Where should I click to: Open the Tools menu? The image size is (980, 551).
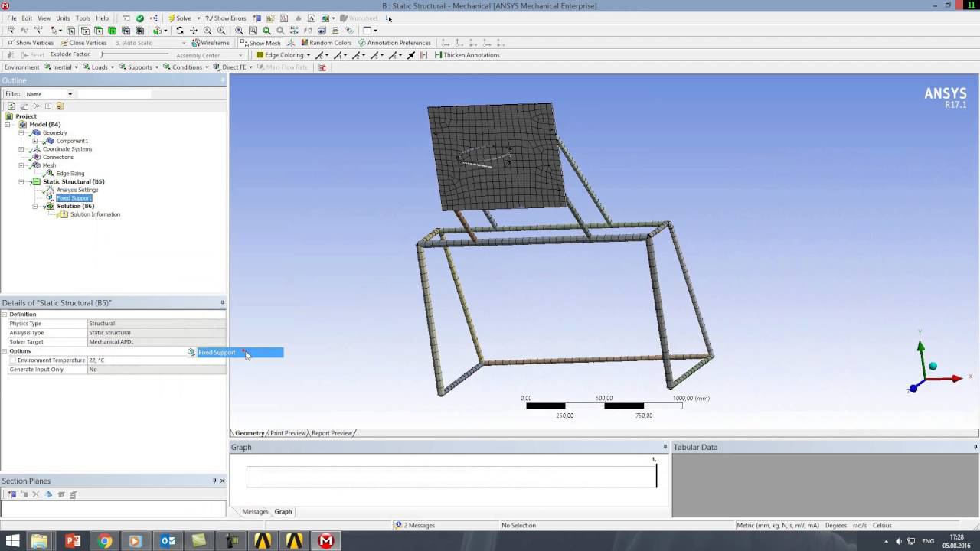(83, 18)
